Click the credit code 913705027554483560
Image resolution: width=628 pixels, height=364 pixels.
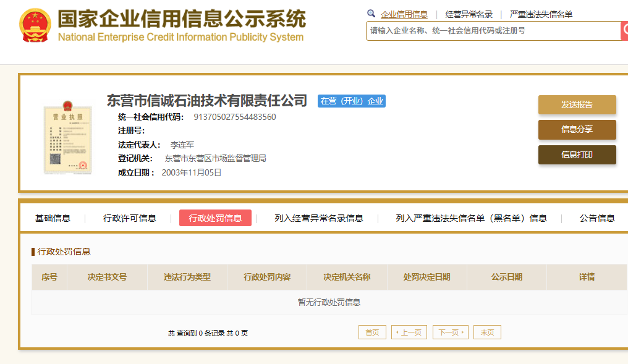[x=235, y=117]
